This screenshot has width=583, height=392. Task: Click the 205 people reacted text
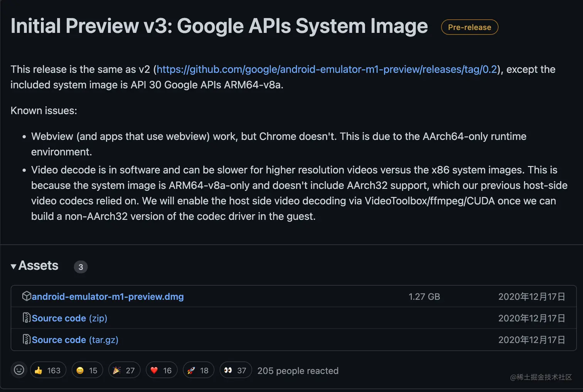[x=298, y=370]
